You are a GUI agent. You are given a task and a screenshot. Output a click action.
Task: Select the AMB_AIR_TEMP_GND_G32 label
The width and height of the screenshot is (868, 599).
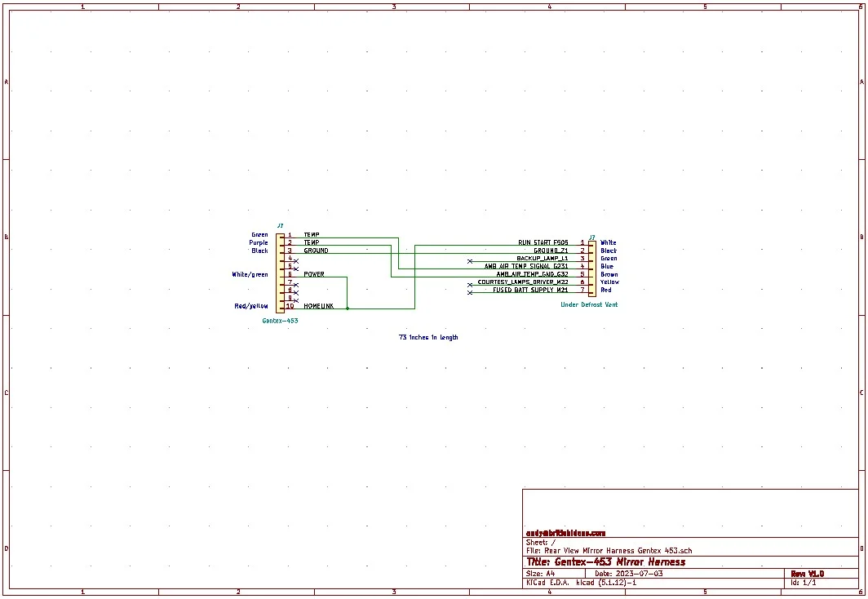(532, 274)
